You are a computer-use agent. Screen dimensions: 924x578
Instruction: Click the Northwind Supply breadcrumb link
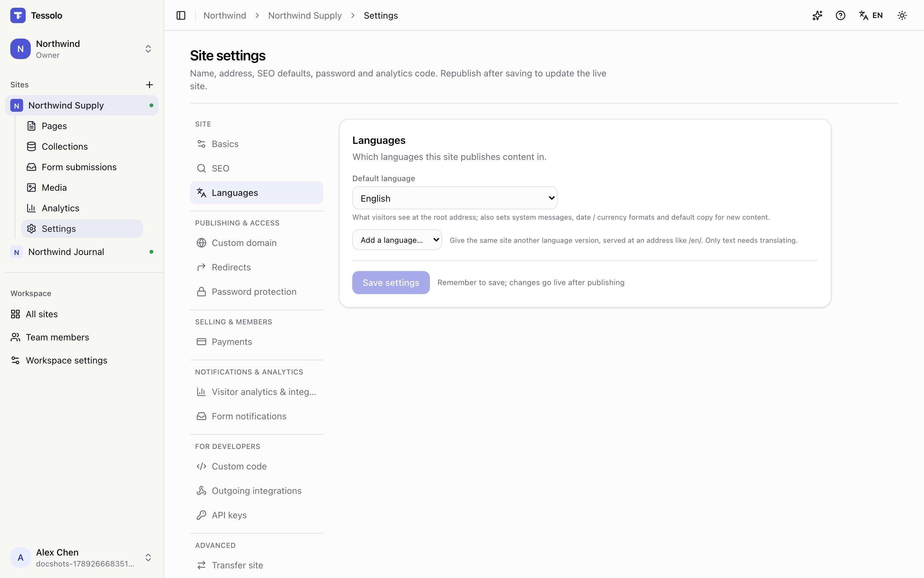click(x=305, y=15)
